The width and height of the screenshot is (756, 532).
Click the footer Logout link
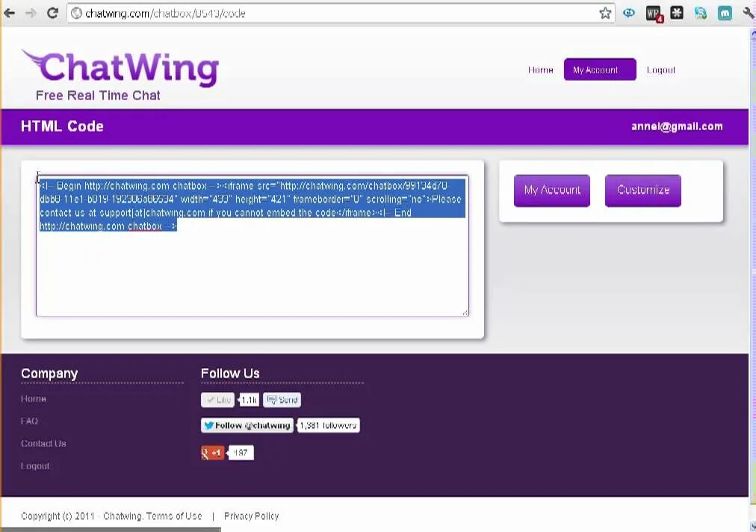34,466
